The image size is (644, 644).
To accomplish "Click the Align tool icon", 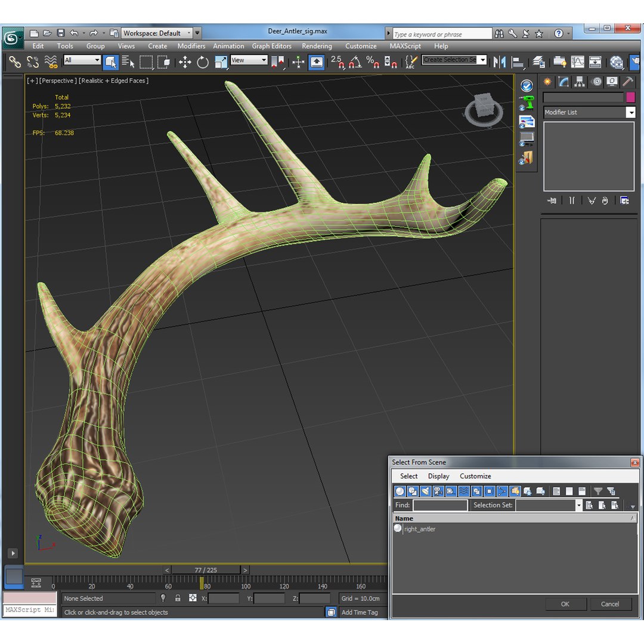I will 518,62.
